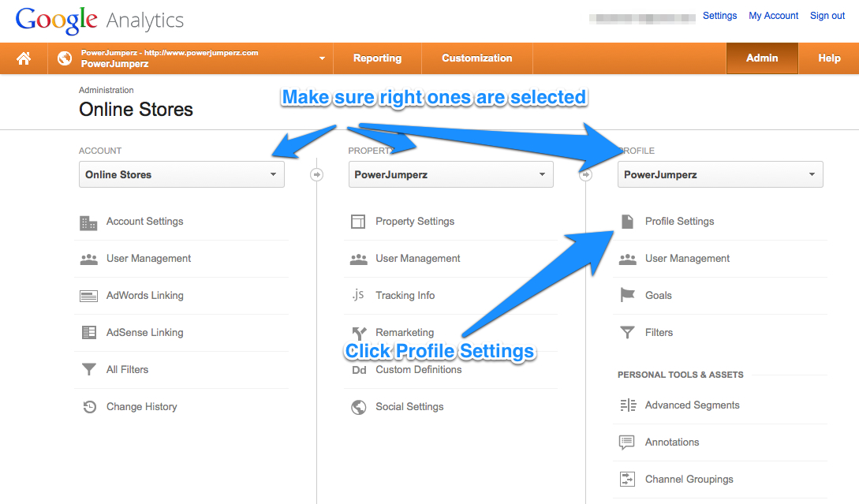Open the My Account link

tap(774, 16)
